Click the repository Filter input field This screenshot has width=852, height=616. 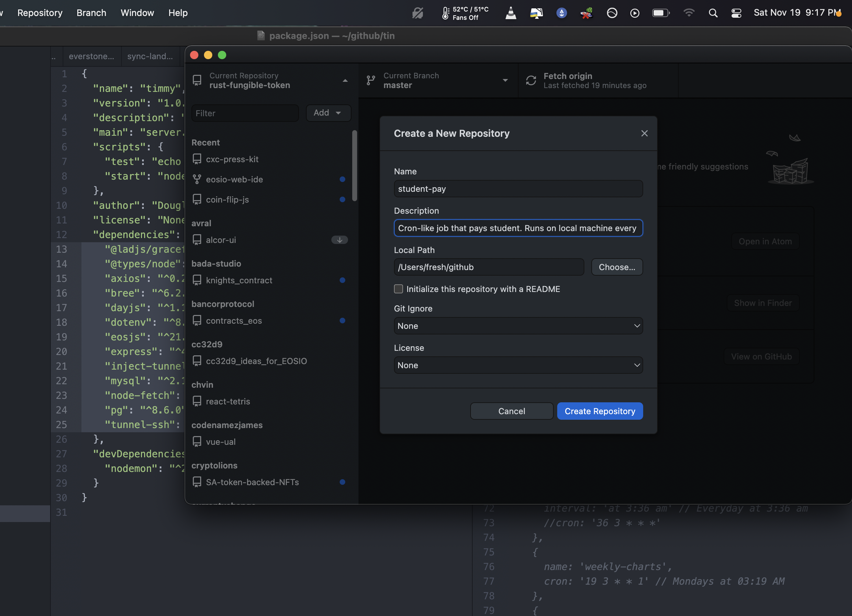(x=245, y=113)
